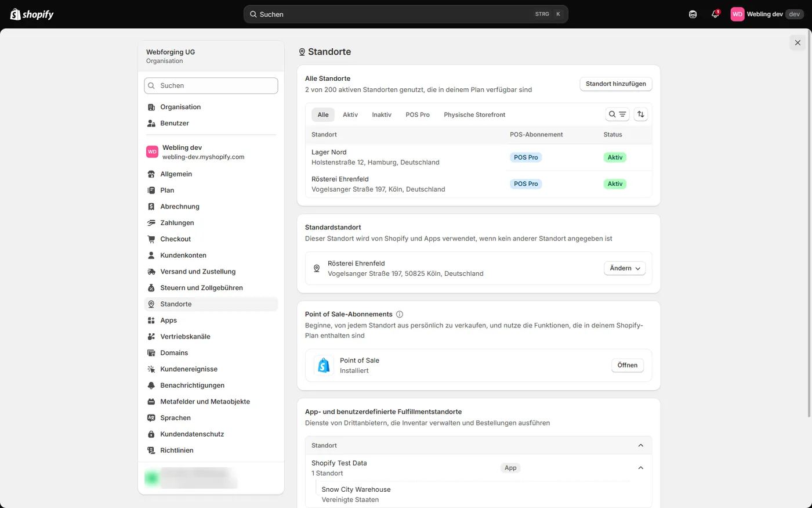This screenshot has width=812, height=508.
Task: Click the Kundendatenschutz lock icon
Action: [x=151, y=434]
